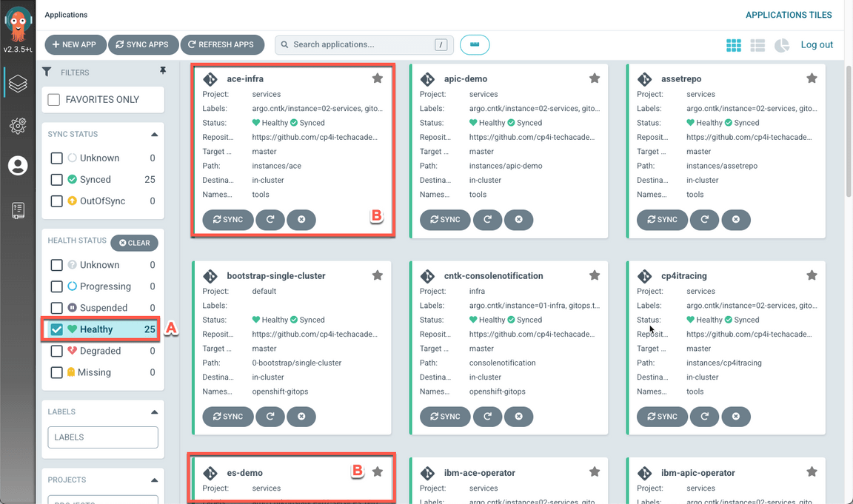Screen dimensions: 853x504
Task: Switch to list view layout
Action: coord(757,45)
